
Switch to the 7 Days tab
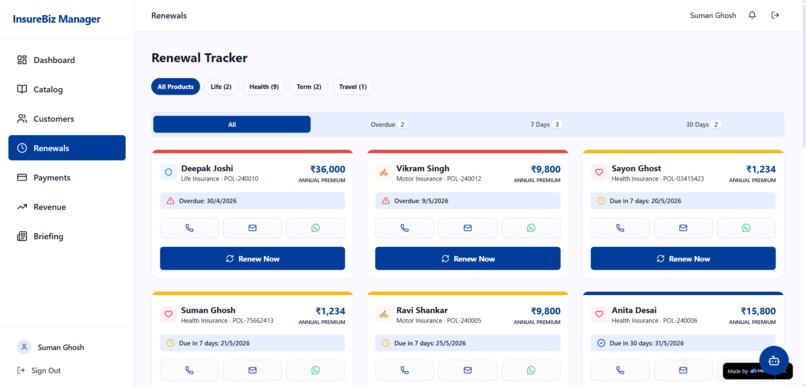(546, 124)
